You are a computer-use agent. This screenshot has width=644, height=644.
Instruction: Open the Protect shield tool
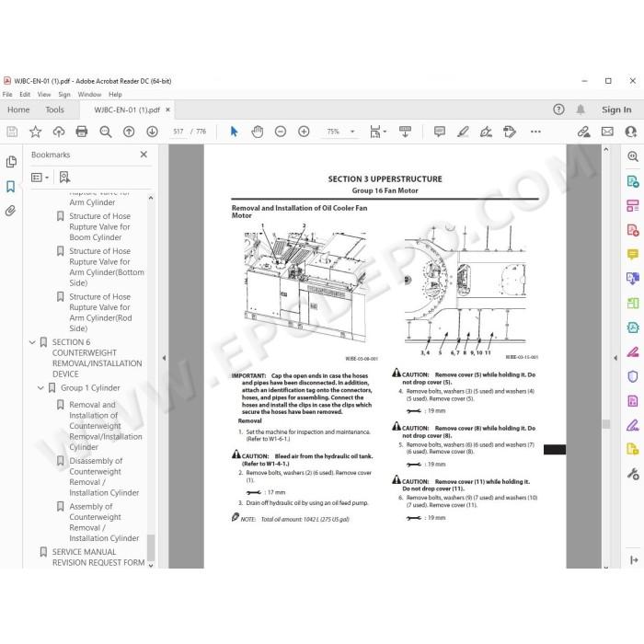pyautogui.click(x=633, y=376)
